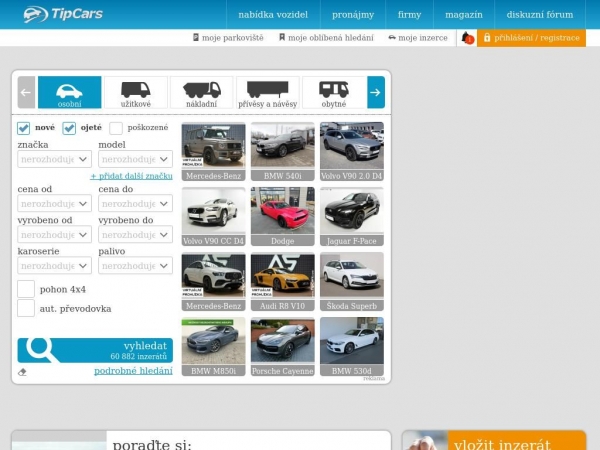Open the značka dropdown
Viewport: 600px width, 450px height.
click(x=54, y=159)
